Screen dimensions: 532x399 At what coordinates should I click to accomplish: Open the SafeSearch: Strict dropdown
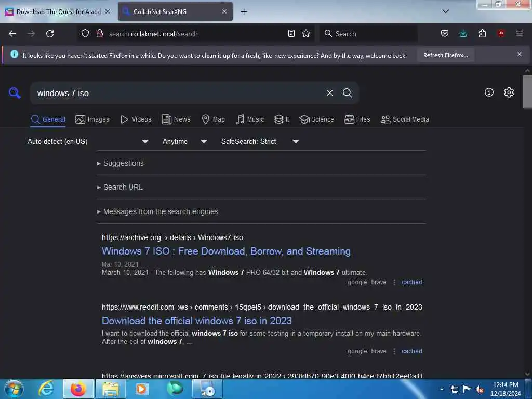click(260, 141)
